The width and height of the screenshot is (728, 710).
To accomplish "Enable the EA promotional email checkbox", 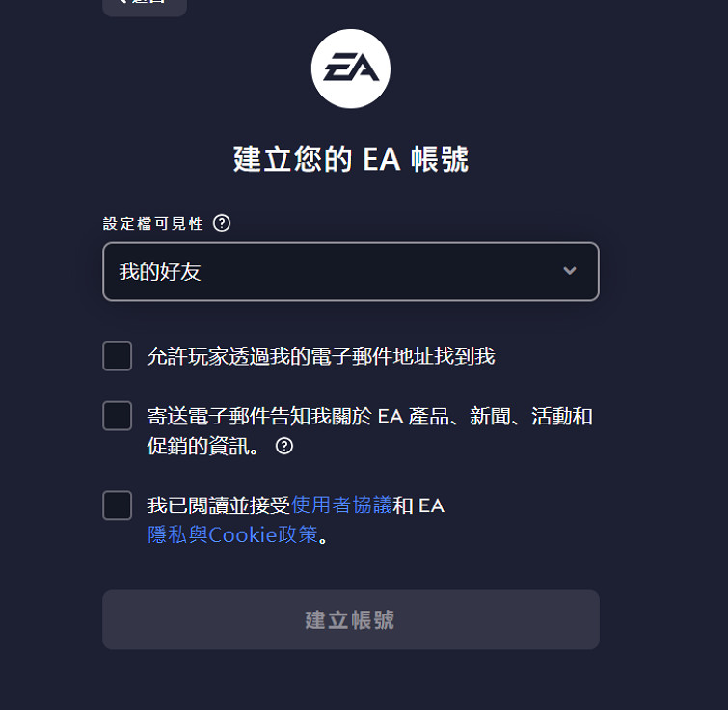I will (118, 417).
